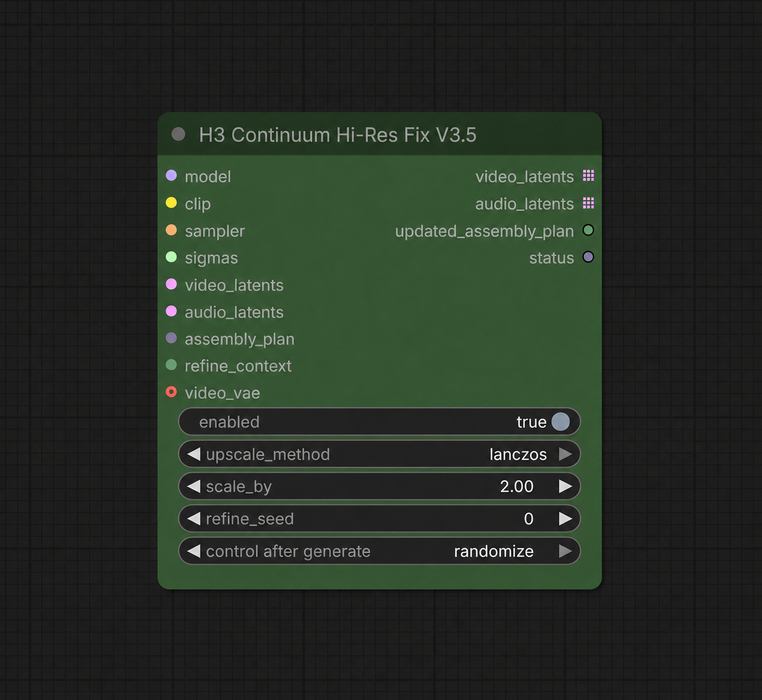Select previous upscale_method with left arrow
The width and height of the screenshot is (762, 700).
point(194,454)
